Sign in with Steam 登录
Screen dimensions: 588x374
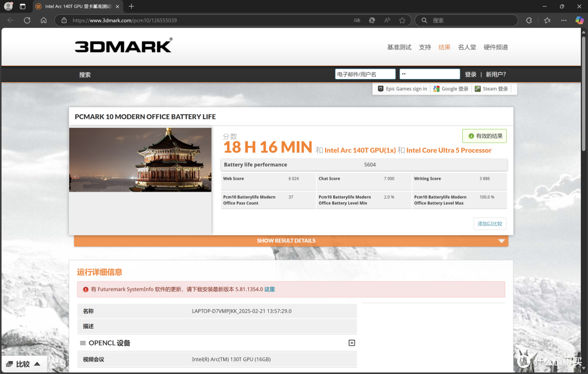[491, 89]
